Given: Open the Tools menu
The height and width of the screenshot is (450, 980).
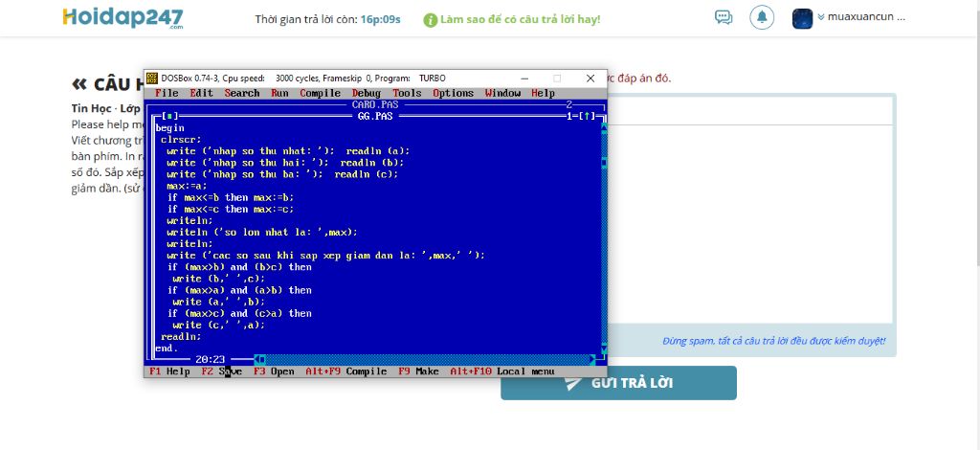Looking at the screenshot, I should tap(407, 93).
